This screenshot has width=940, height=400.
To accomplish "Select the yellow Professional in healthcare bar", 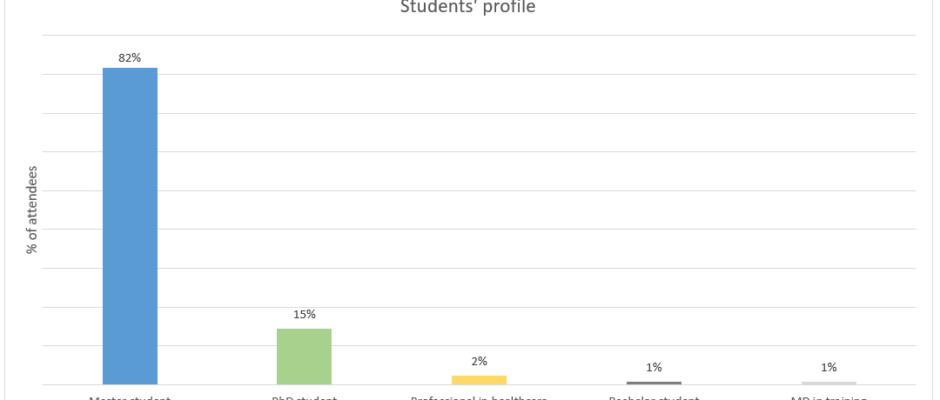I will [x=479, y=380].
